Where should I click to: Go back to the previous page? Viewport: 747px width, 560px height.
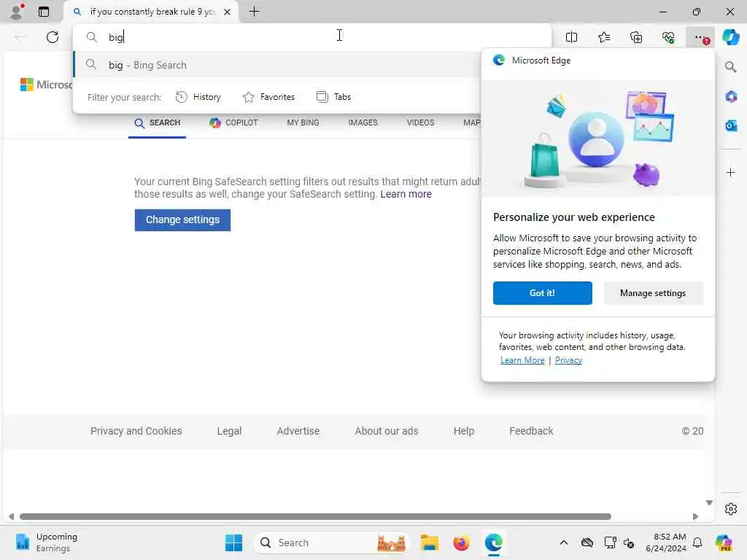(20, 37)
